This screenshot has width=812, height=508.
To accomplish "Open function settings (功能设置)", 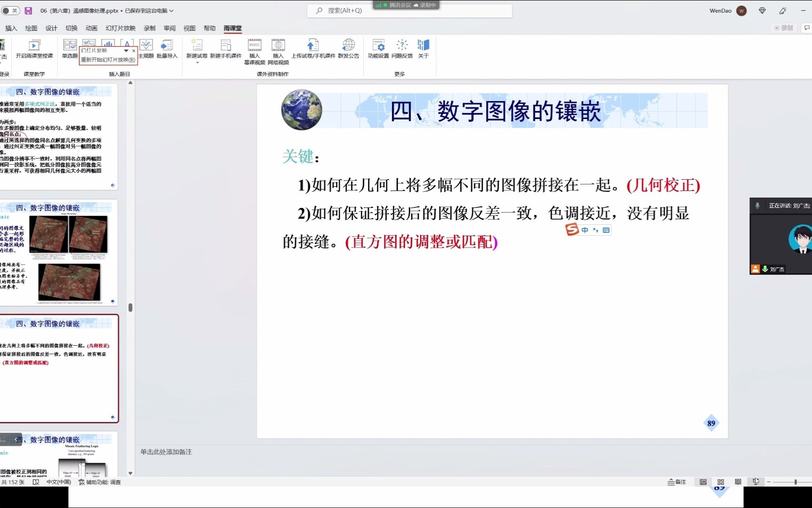I will coord(378,49).
